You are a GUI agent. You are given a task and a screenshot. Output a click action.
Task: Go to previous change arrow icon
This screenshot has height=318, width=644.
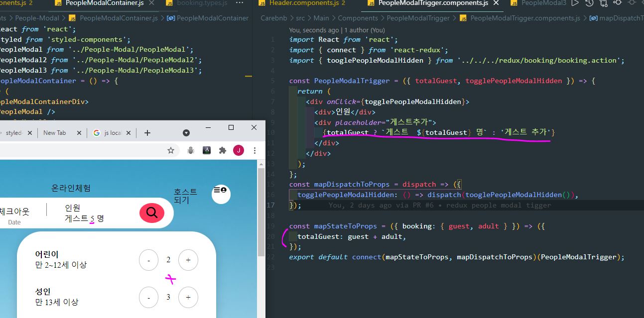point(618,3)
